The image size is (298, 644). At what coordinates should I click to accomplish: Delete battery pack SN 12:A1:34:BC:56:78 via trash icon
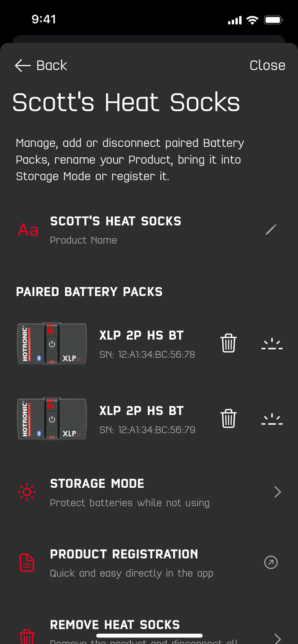(x=228, y=343)
